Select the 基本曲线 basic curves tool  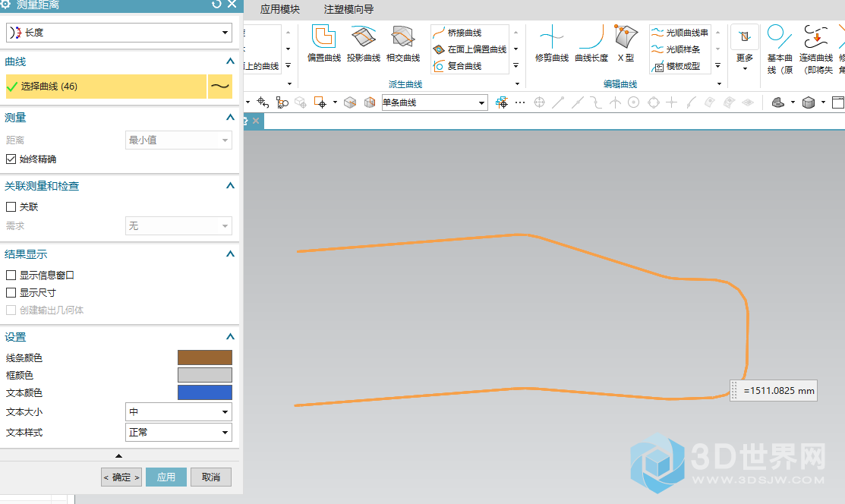coord(779,49)
